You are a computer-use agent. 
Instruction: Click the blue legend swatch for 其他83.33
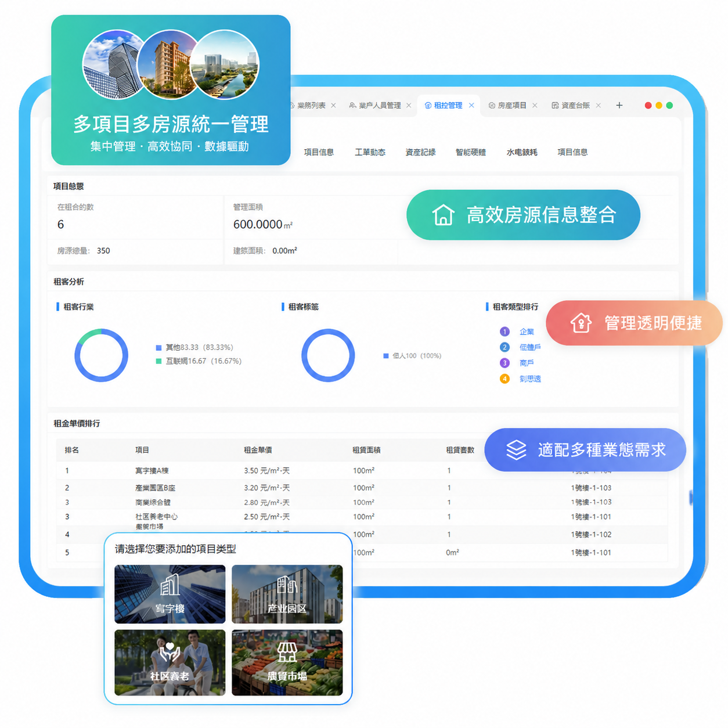point(158,348)
